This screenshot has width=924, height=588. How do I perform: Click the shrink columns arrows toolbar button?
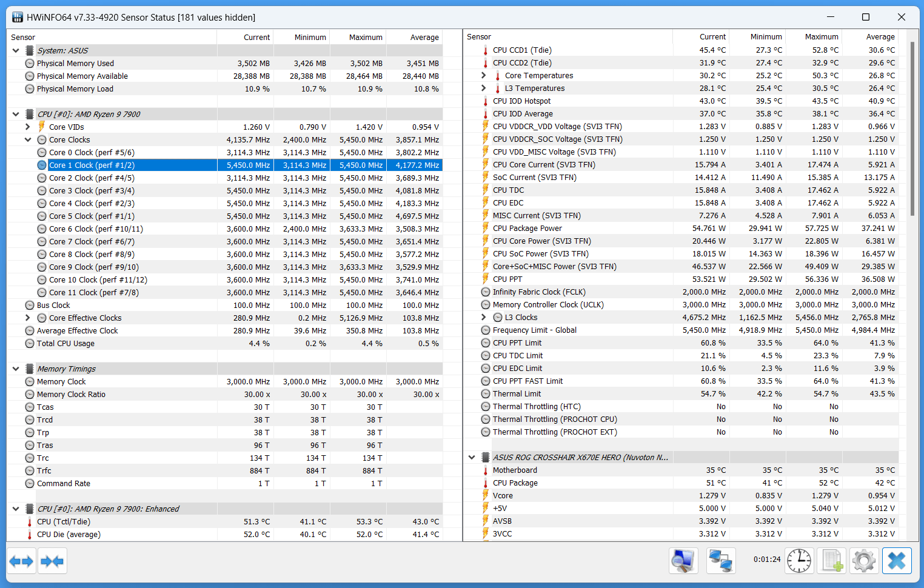[52, 561]
